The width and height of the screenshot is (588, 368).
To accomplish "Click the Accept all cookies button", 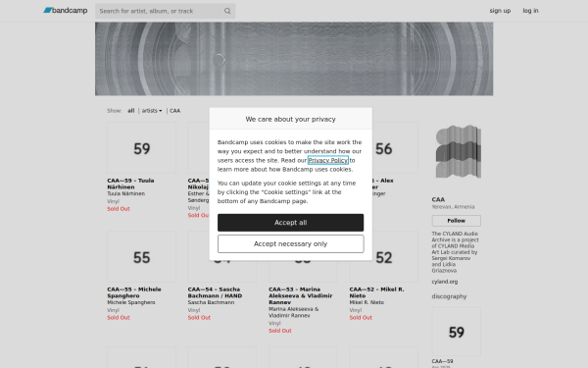I will (x=291, y=223).
